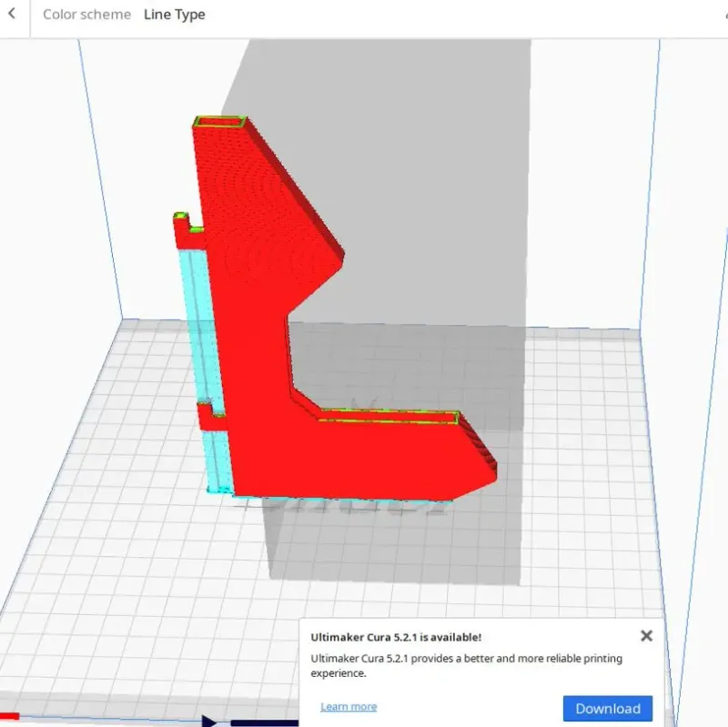
Task: Click the dark simulation slider track
Action: [x=264, y=723]
